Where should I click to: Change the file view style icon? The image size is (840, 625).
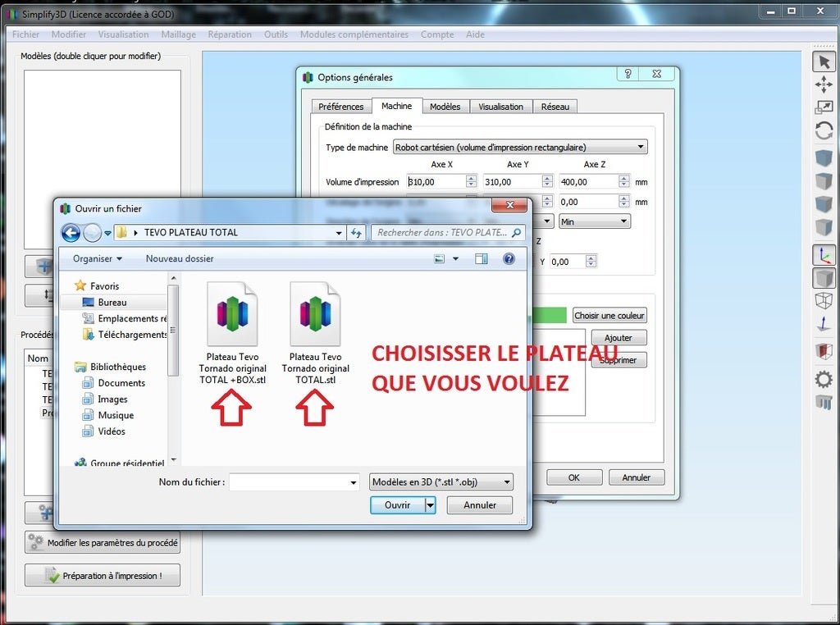pos(440,258)
